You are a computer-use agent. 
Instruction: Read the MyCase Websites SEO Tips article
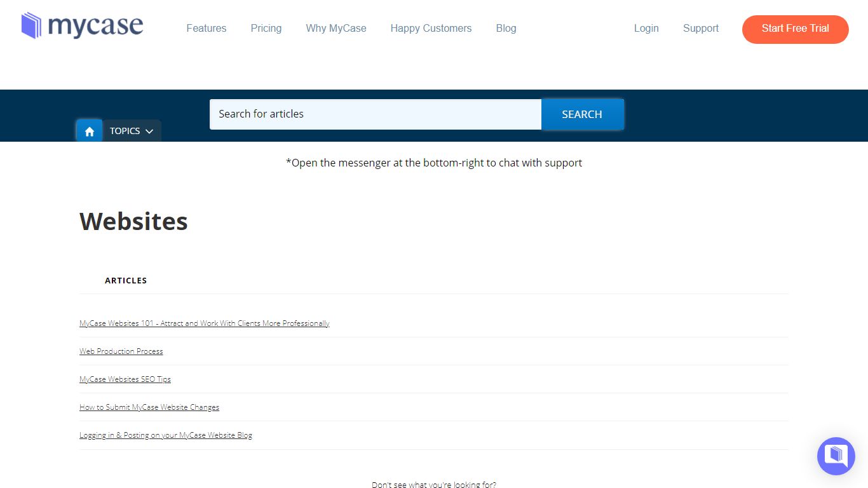pyautogui.click(x=125, y=379)
